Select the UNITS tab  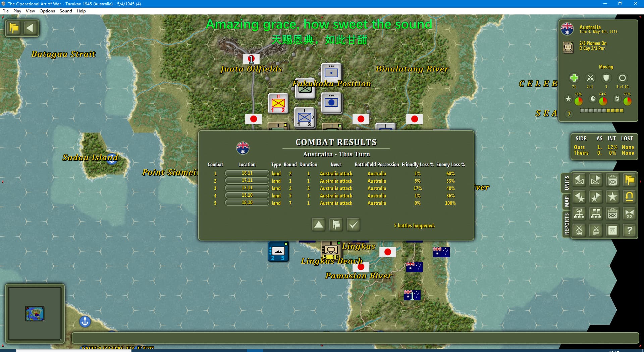(567, 183)
